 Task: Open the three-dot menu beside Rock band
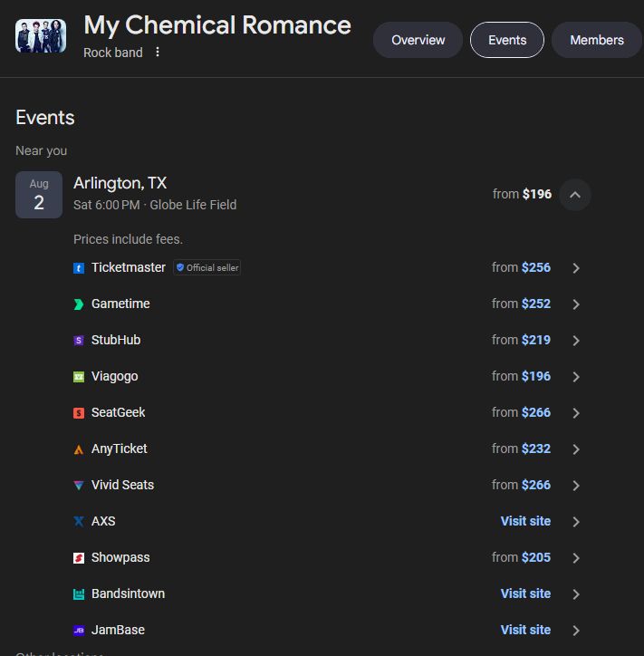click(x=158, y=52)
